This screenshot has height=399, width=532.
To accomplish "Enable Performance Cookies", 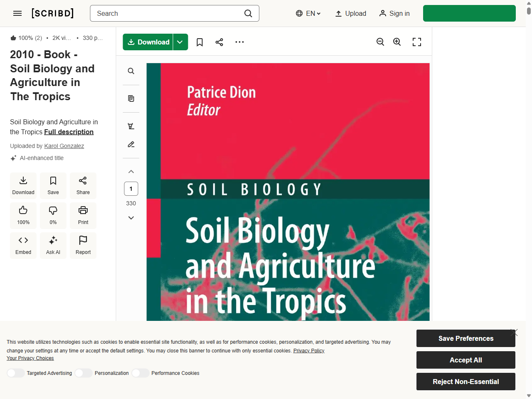I will click(x=140, y=373).
